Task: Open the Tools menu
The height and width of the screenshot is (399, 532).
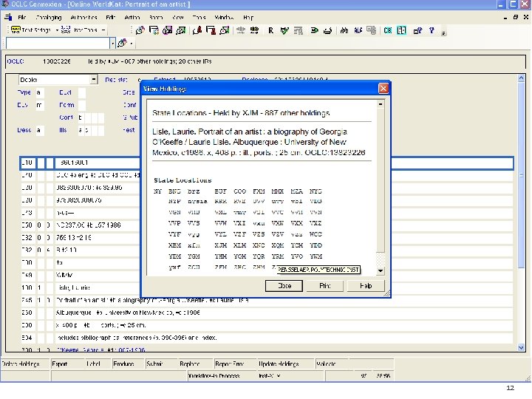Action: [x=199, y=16]
